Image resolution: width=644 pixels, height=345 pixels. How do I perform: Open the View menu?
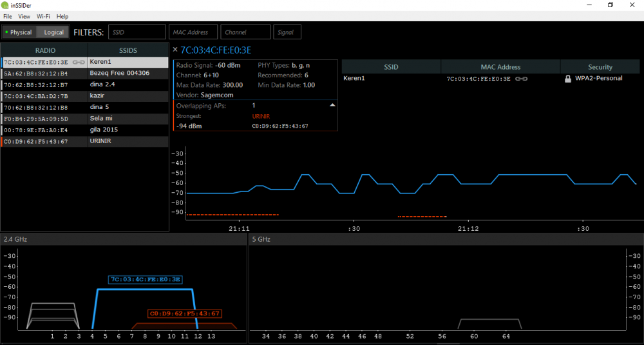(24, 17)
